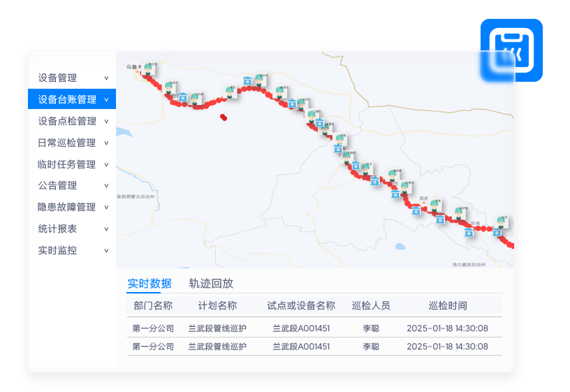Go to 公告管理 in the sidebar
570x392 pixels.
click(57, 185)
